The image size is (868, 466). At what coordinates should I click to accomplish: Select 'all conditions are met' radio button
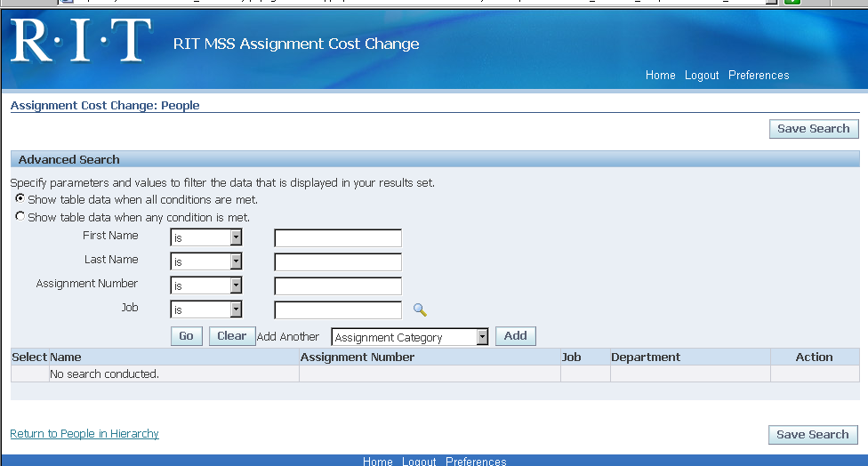point(20,199)
